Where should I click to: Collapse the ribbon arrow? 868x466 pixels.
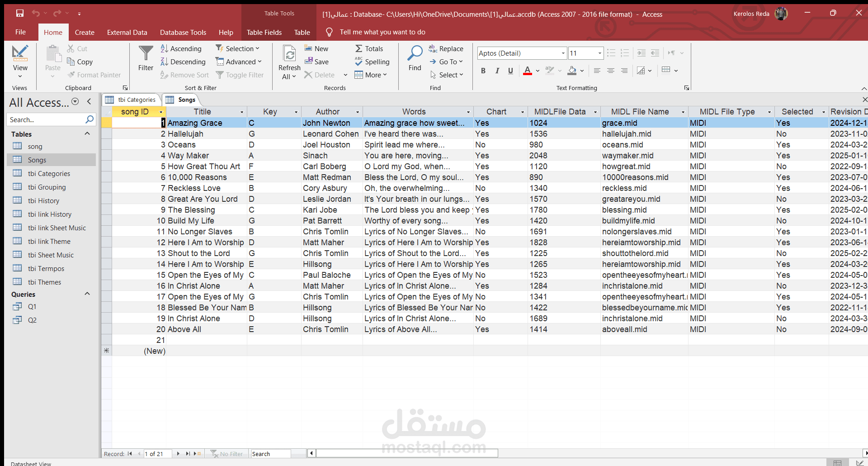(x=864, y=89)
